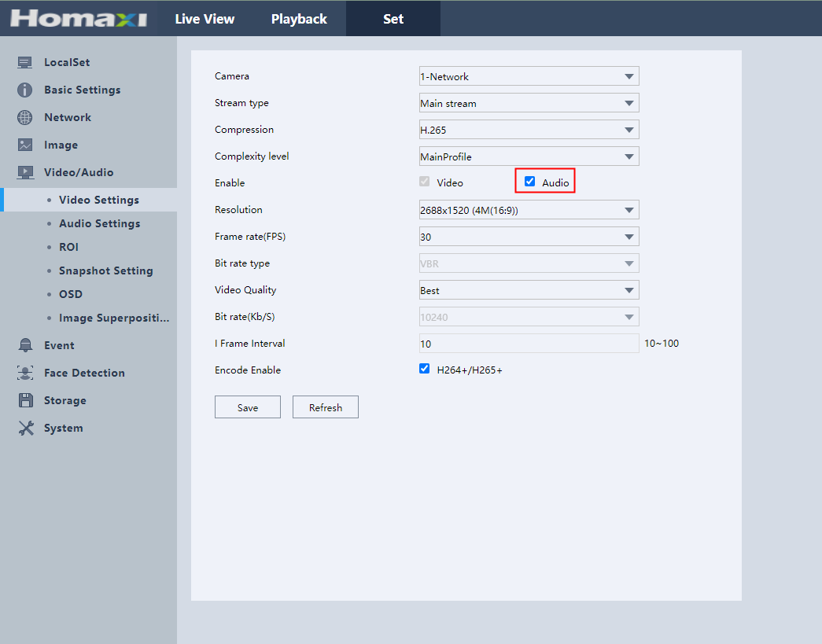Select the Set tab
The height and width of the screenshot is (644, 822).
(393, 19)
